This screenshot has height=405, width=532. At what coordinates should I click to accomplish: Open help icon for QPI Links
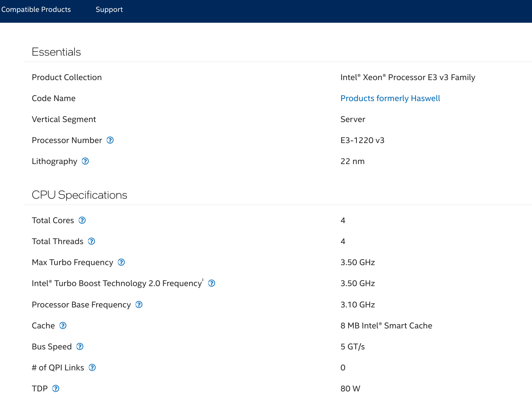(92, 368)
